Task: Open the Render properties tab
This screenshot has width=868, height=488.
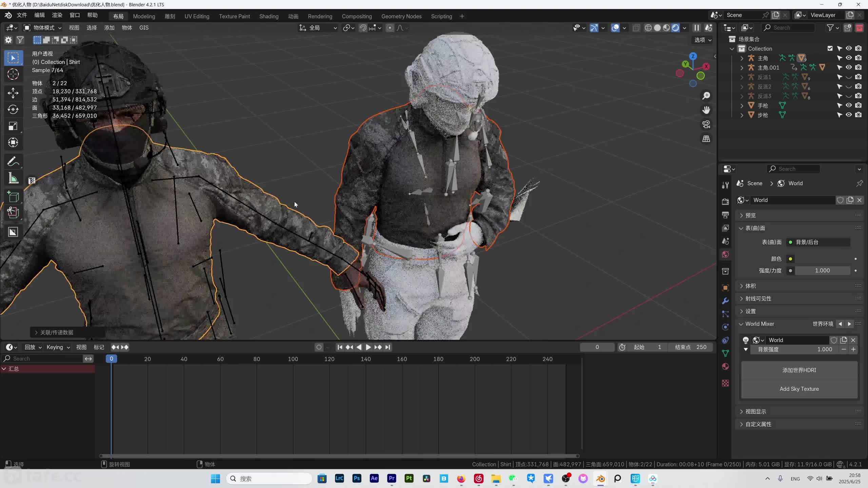Action: click(725, 202)
